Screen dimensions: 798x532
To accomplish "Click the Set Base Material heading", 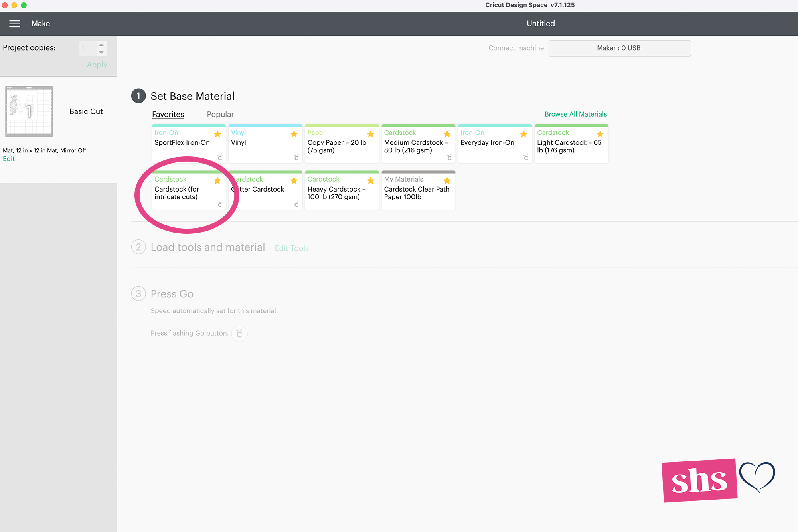I will coord(192,96).
